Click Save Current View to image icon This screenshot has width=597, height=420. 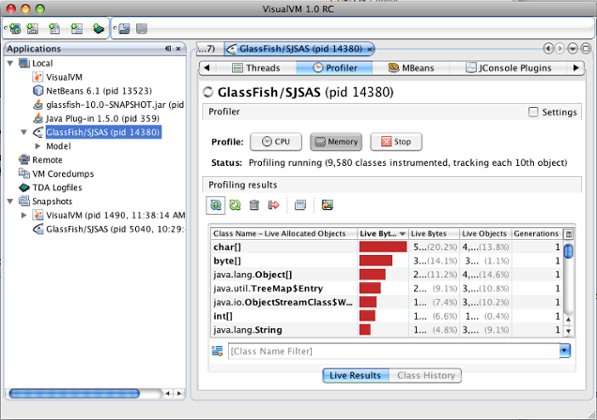[327, 205]
